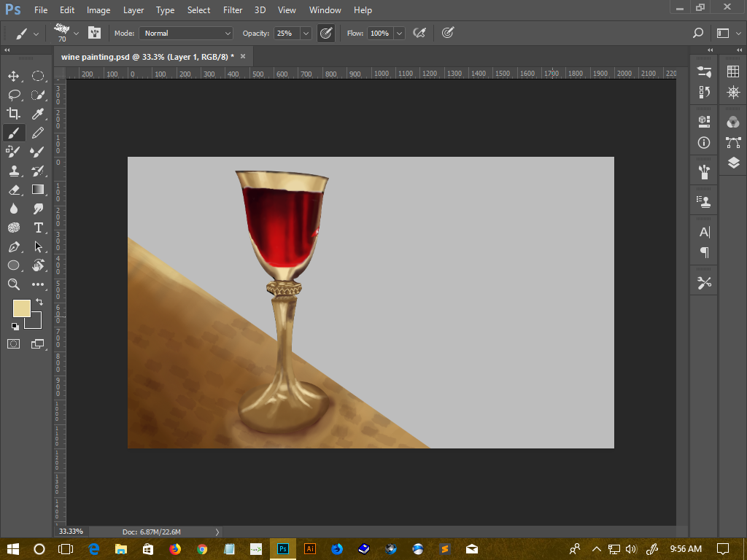Open the Channels panel icon
Viewport: 747px width, 560px height.
733,122
